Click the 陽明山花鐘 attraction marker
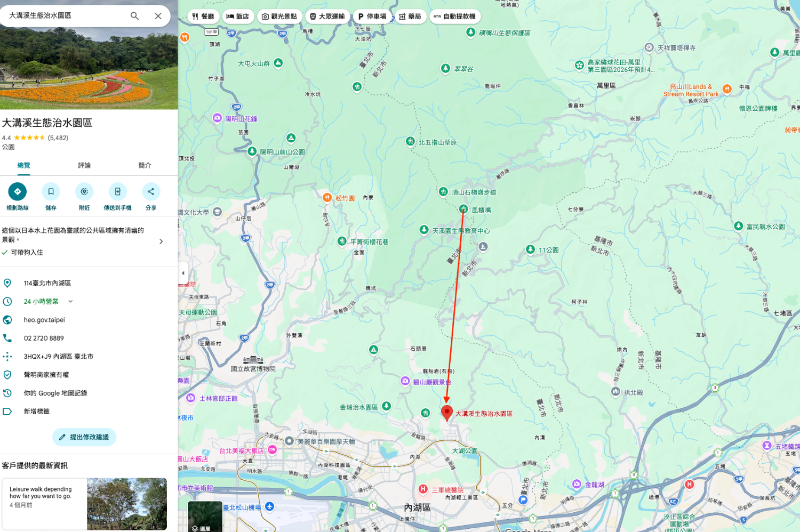 (217, 118)
